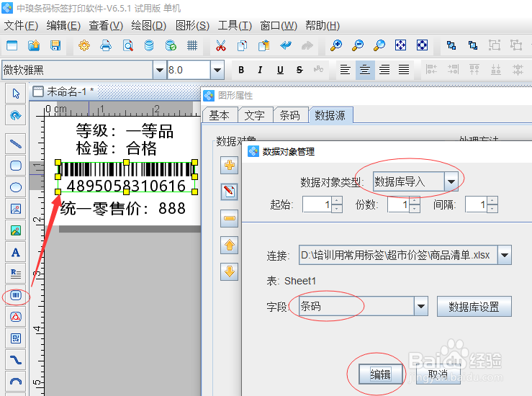Open the 绘图(D) menu

tap(148, 25)
